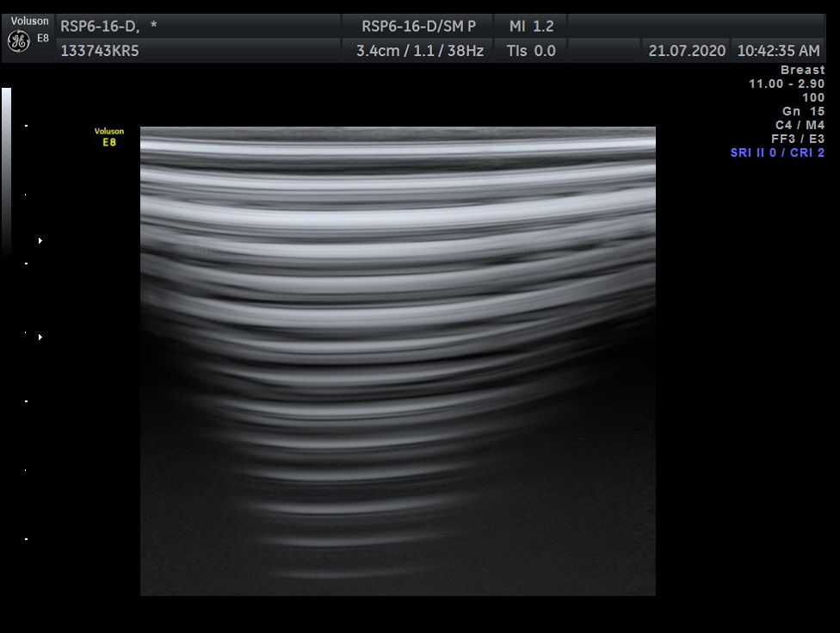
Task: Click the blue SRI II 0 / CRI 2 setting
Action: (x=777, y=152)
